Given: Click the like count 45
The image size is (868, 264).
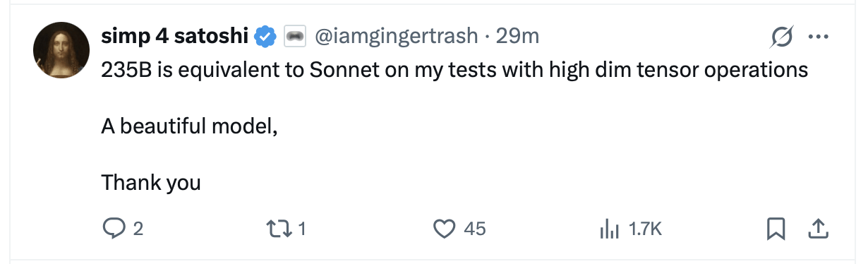Looking at the screenshot, I should click(x=475, y=229).
